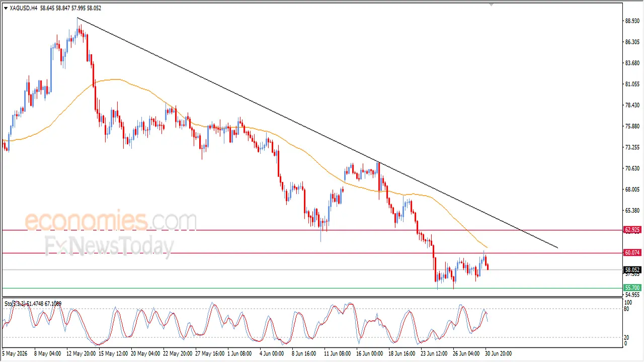Click the stochastic 20 level scale label

click(x=627, y=337)
